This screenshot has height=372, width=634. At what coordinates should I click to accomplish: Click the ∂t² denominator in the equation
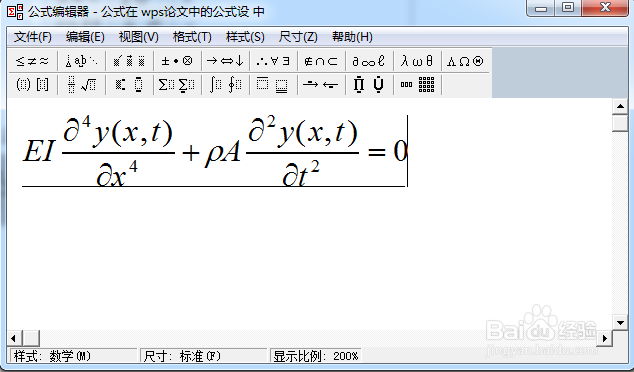(x=301, y=173)
